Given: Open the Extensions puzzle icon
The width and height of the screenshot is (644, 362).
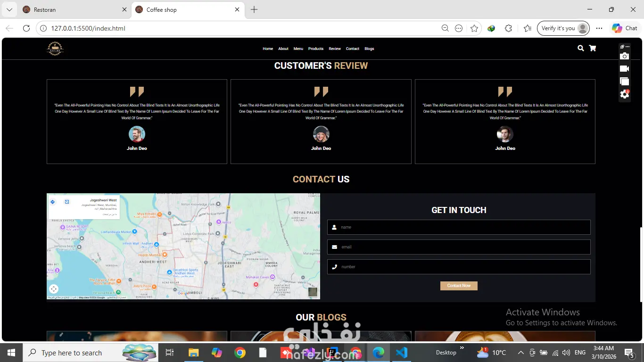Looking at the screenshot, I should [x=508, y=28].
